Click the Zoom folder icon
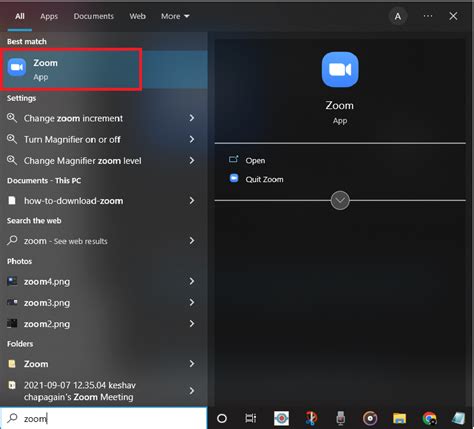The height and width of the screenshot is (429, 474). pyautogui.click(x=12, y=364)
